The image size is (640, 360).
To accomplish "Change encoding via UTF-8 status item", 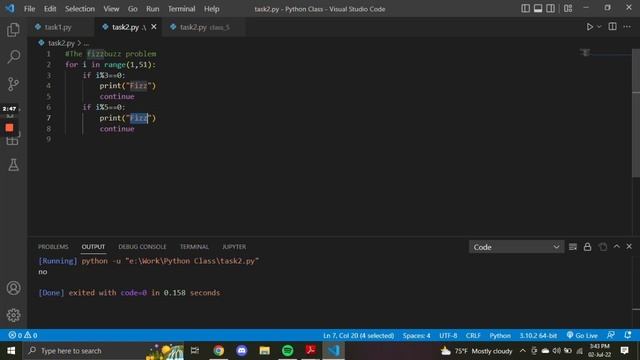I will 448,336.
